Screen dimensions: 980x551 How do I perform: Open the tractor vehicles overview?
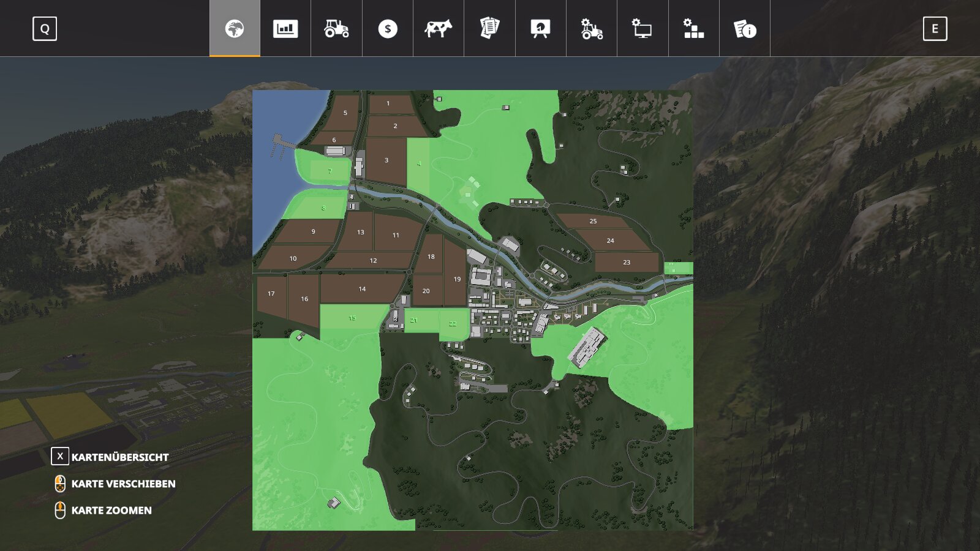[336, 29]
